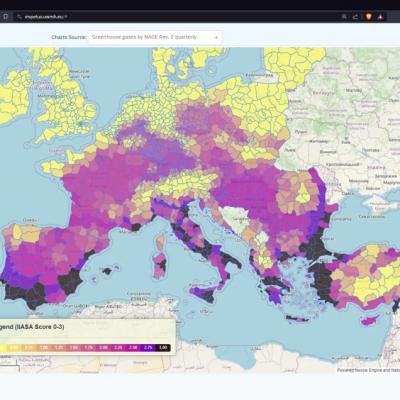The height and width of the screenshot is (400, 400).
Task: Click the share icon in address bar
Action: (355, 16)
